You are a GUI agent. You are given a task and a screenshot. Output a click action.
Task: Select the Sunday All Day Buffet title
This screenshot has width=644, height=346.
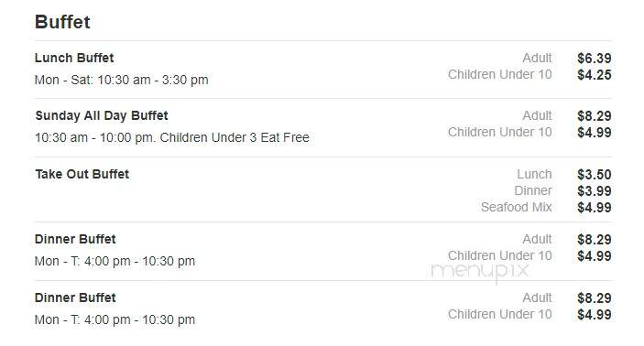coord(102,115)
